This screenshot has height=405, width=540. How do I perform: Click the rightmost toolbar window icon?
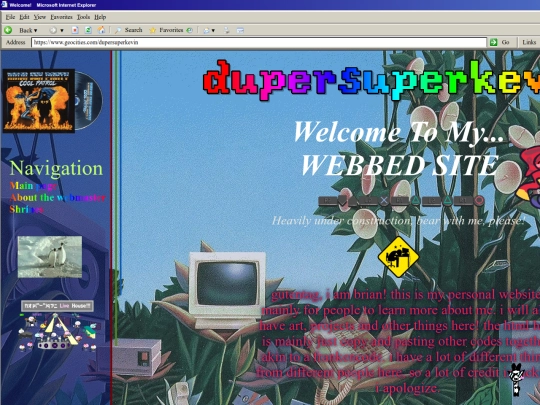coord(240,30)
